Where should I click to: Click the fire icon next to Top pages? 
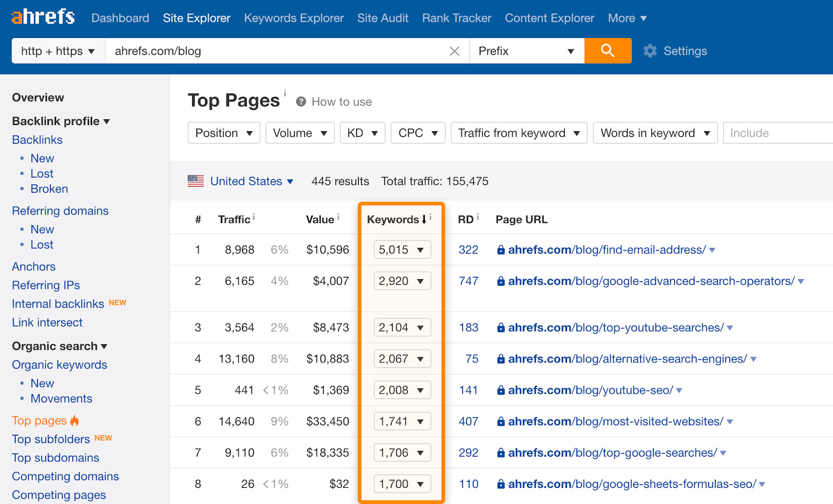tap(74, 420)
